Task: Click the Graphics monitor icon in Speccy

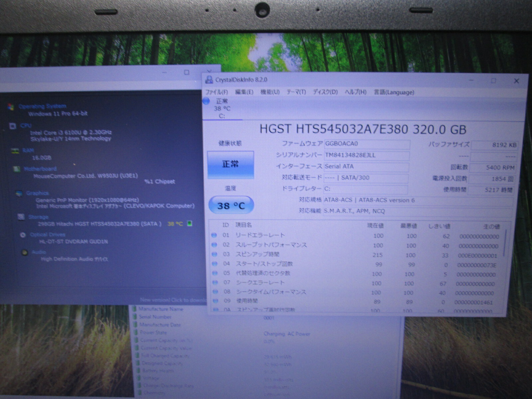Action: 19,193
